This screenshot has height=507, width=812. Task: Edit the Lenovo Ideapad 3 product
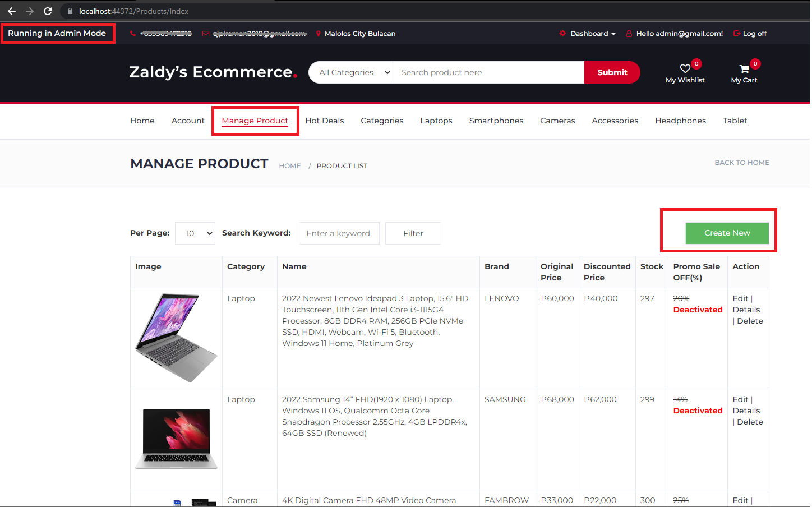click(740, 298)
